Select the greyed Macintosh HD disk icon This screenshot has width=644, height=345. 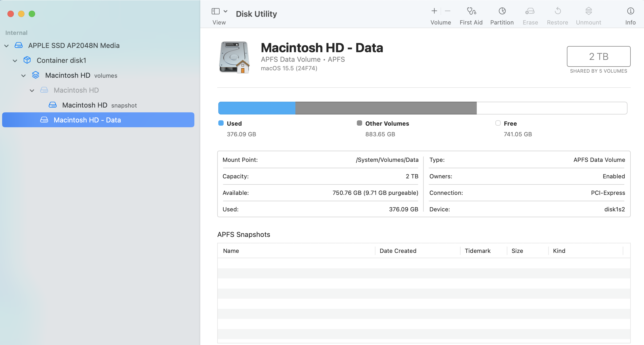(x=44, y=90)
